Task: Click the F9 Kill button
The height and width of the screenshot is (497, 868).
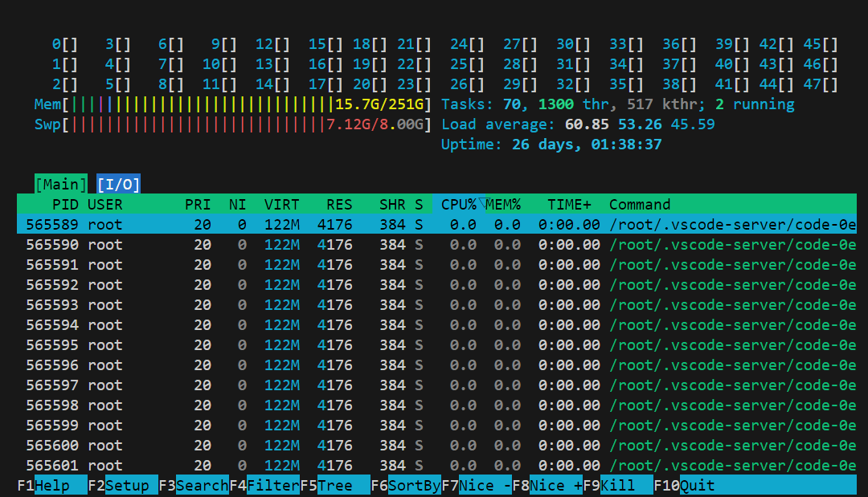Action: coord(618,486)
